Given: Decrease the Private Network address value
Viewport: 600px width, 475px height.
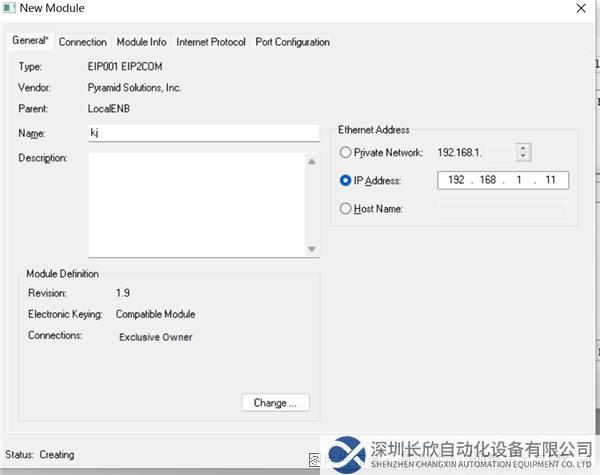Looking at the screenshot, I should pyautogui.click(x=523, y=157).
